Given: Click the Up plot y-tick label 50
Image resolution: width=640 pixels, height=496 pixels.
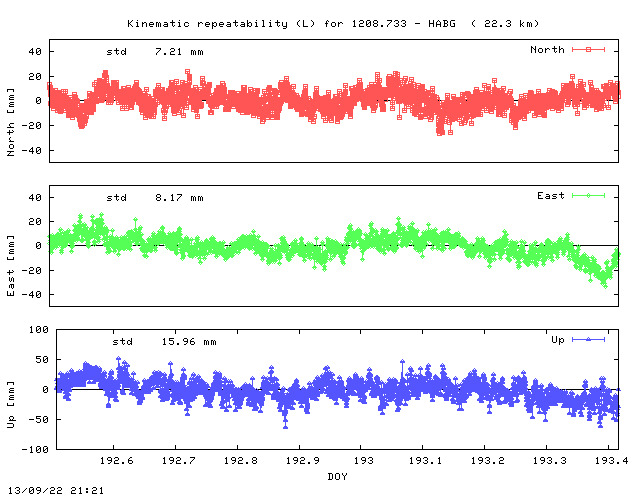Looking at the screenshot, I should point(42,360).
